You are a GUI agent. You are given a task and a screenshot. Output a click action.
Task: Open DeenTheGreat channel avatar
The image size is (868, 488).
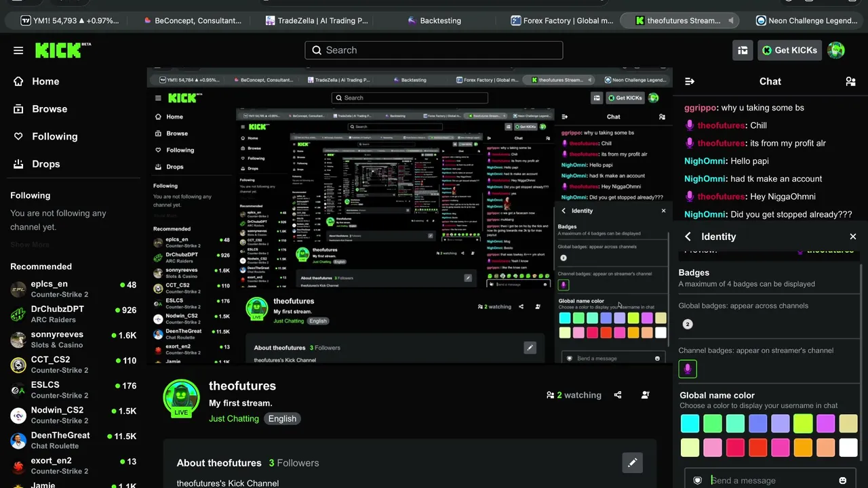click(x=18, y=441)
